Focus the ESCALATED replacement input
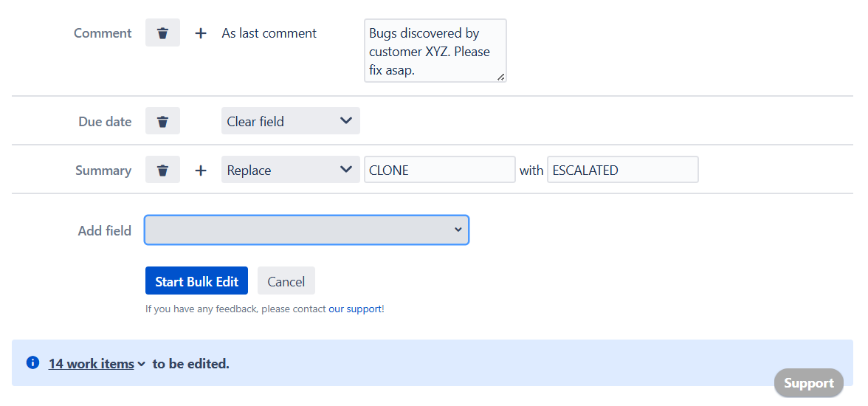 coord(622,170)
